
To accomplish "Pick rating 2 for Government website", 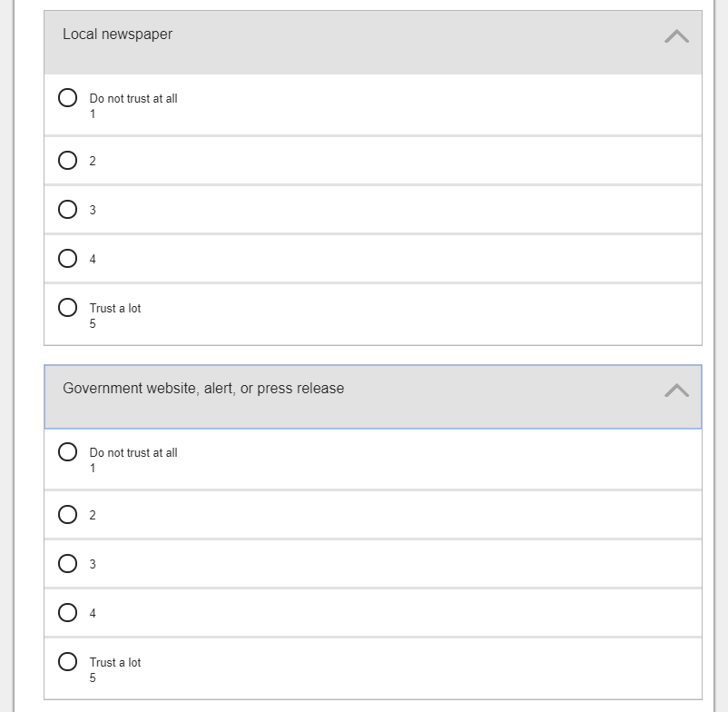I will coord(68,515).
